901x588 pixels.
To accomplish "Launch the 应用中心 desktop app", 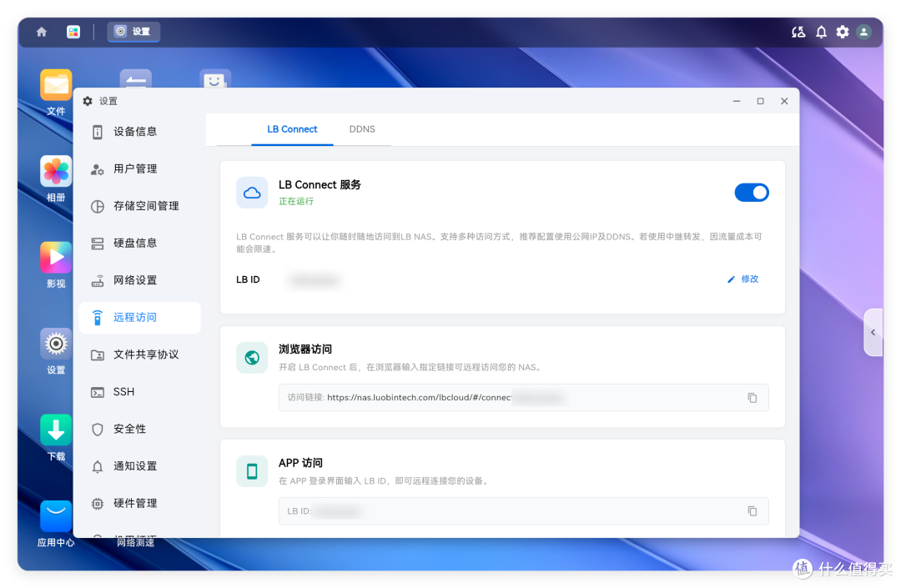I will (56, 524).
